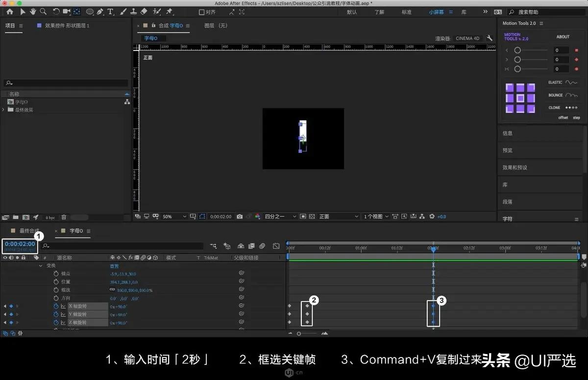Image resolution: width=588 pixels, height=380 pixels.
Task: Open the 50% magnification dropdown
Action: click(171, 216)
